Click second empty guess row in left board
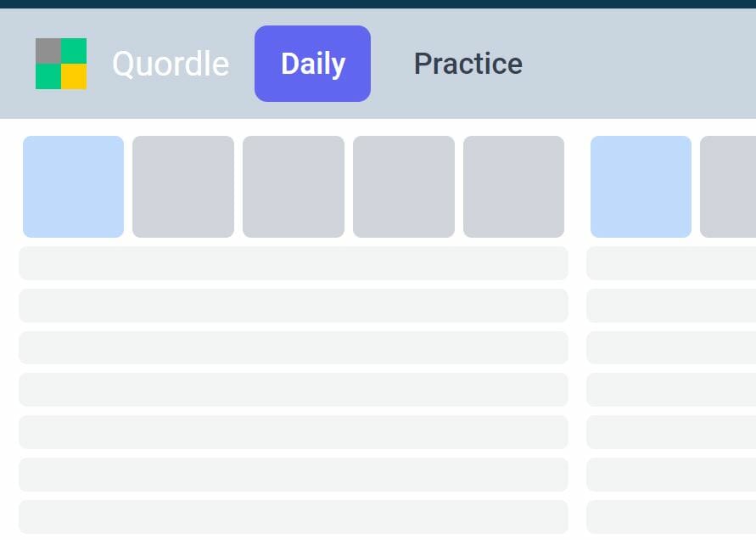Image resolution: width=756 pixels, height=540 pixels. (x=294, y=306)
